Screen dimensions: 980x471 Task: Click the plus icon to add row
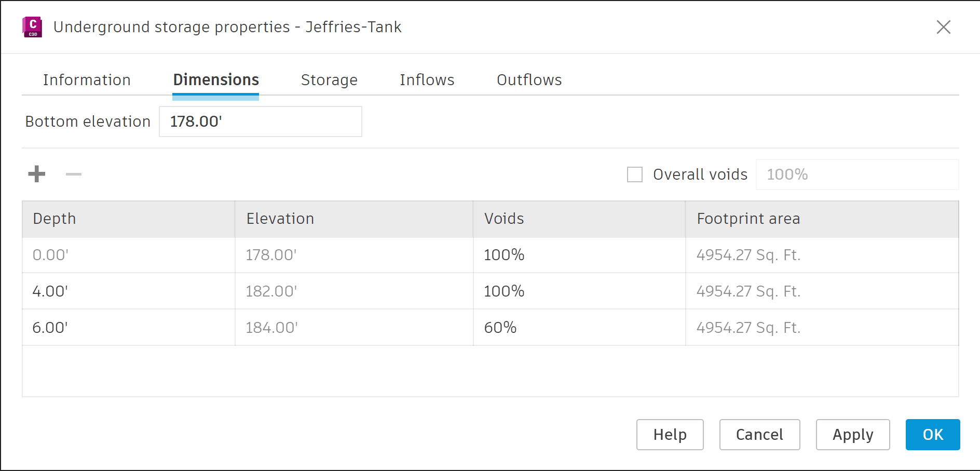coord(37,174)
